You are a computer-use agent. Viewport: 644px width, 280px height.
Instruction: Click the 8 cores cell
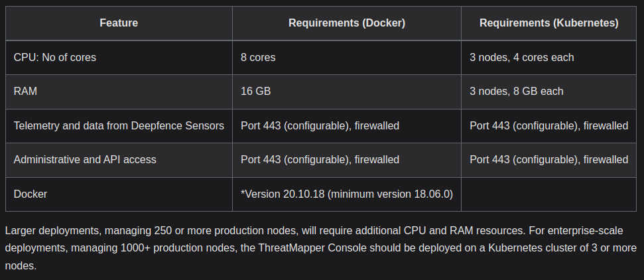pyautogui.click(x=347, y=58)
